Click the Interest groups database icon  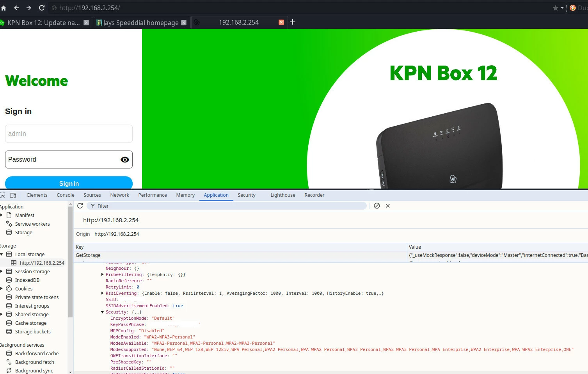(x=9, y=306)
